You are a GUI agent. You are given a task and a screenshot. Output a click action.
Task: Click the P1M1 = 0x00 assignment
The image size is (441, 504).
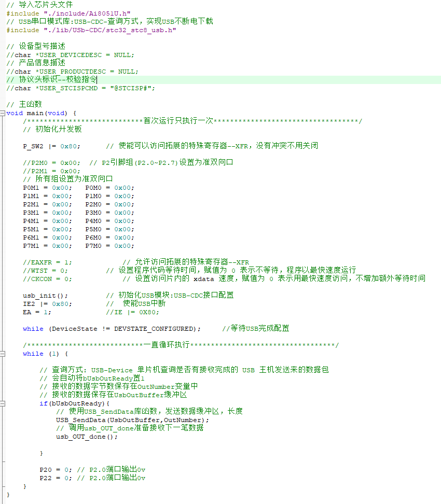(x=47, y=196)
